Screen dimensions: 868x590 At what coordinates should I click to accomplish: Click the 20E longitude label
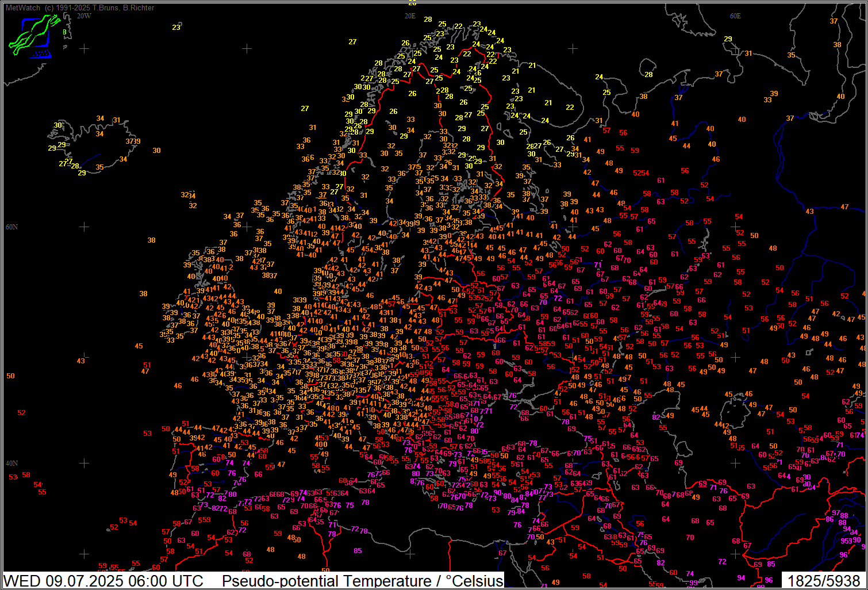coord(410,16)
